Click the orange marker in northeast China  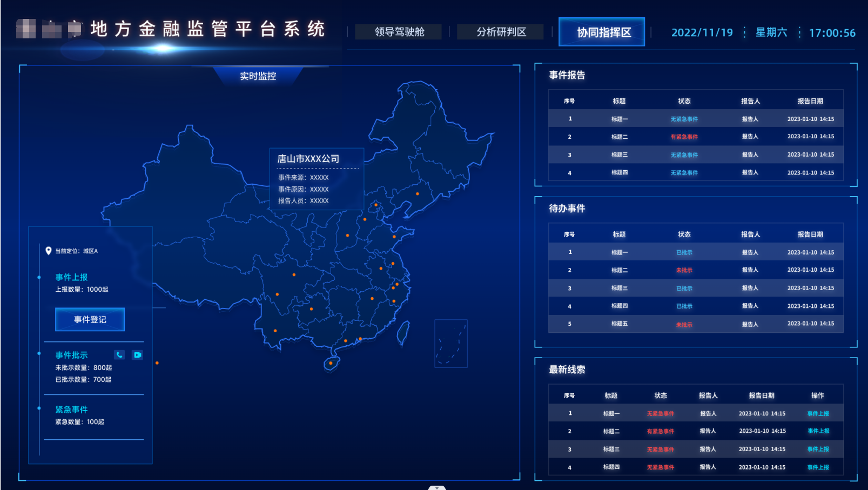(x=416, y=193)
